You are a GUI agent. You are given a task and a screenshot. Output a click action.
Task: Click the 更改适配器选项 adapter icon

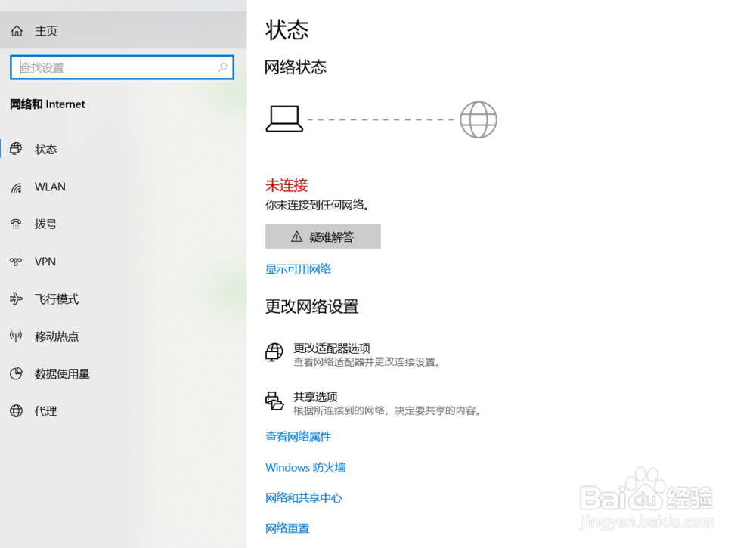pyautogui.click(x=273, y=352)
